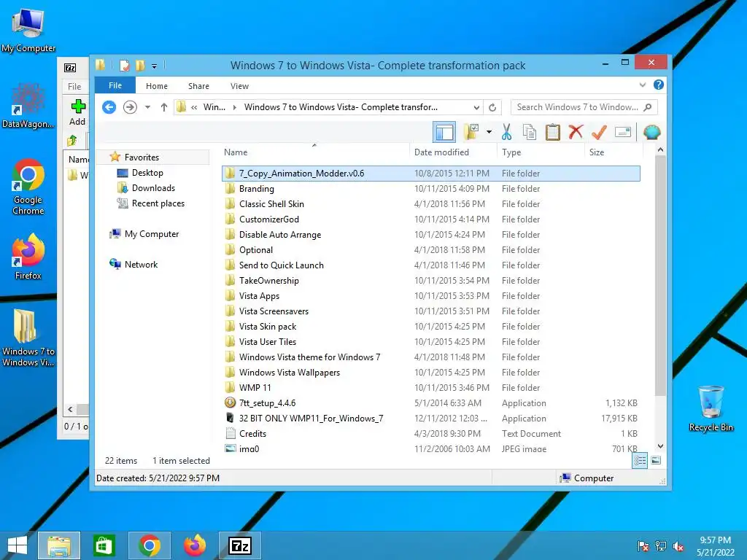Select the Vista Screensavers folder
The height and width of the screenshot is (560, 747).
point(431,311)
